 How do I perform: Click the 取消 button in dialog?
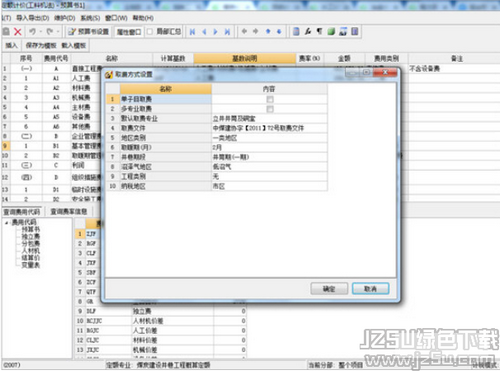click(370, 289)
